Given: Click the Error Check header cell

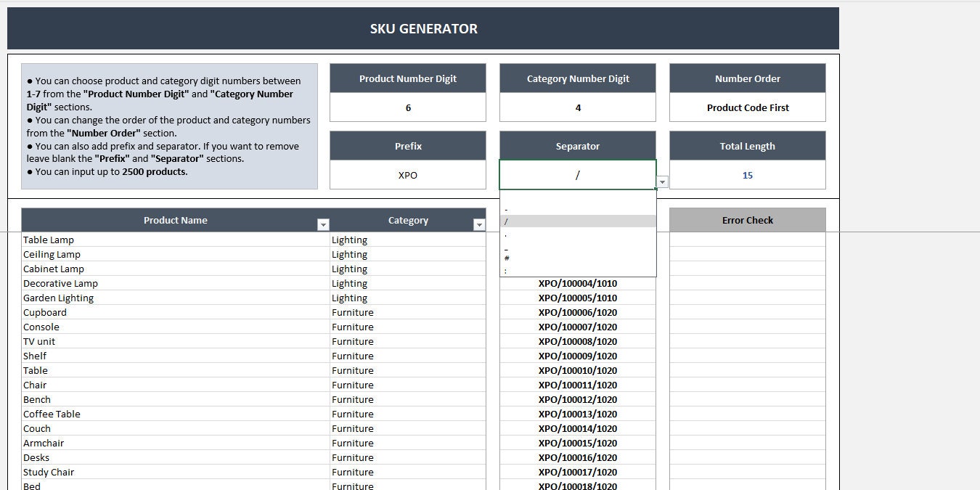Looking at the screenshot, I should click(747, 220).
